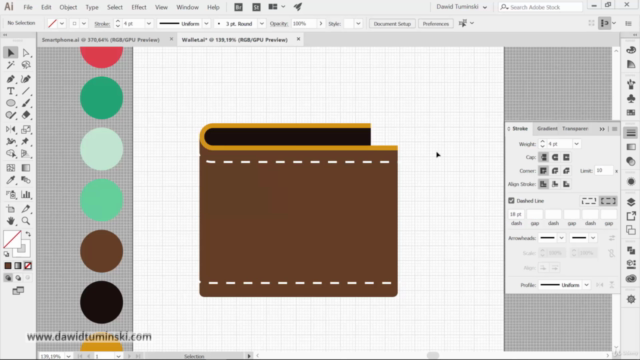Select the Eyedropper tool
This screenshot has width=640, height=360.
point(11,180)
